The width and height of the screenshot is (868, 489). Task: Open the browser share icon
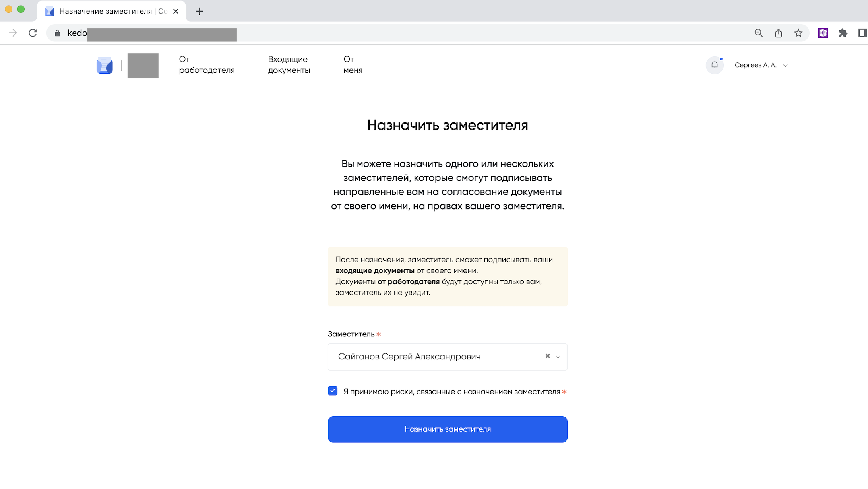[x=778, y=33]
